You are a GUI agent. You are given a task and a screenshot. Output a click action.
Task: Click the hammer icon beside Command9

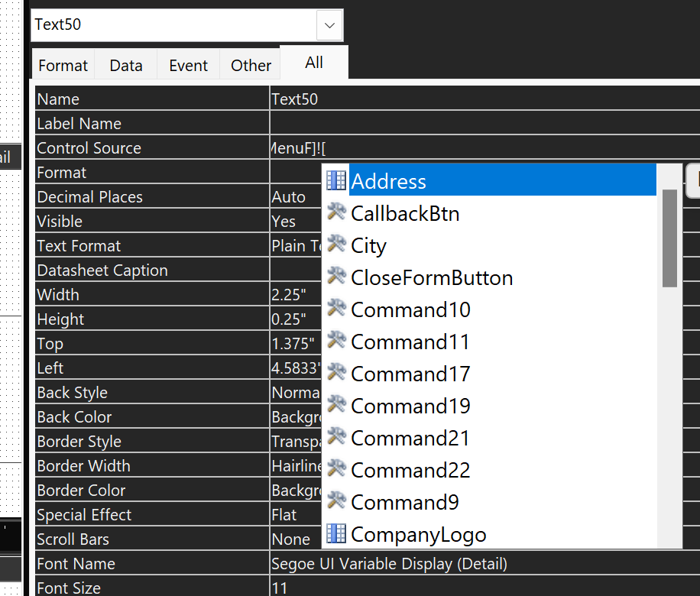pos(336,502)
